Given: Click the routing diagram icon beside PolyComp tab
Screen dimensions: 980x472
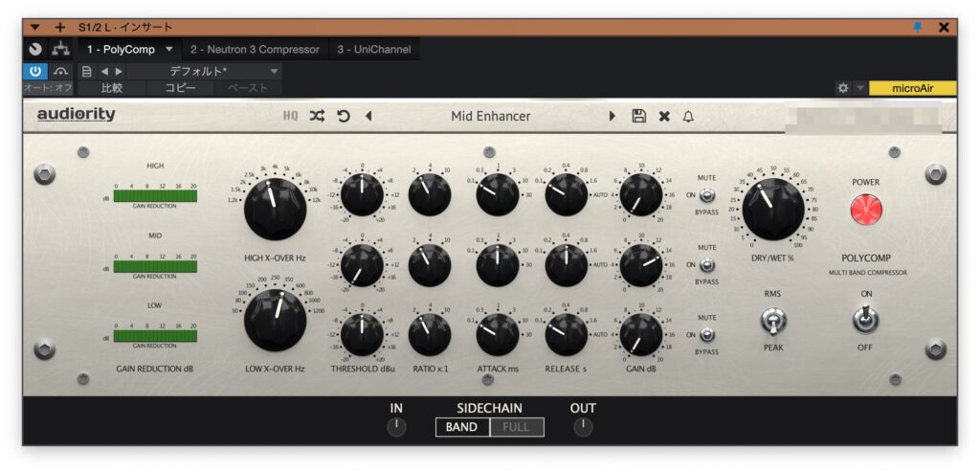Looking at the screenshot, I should (x=60, y=49).
